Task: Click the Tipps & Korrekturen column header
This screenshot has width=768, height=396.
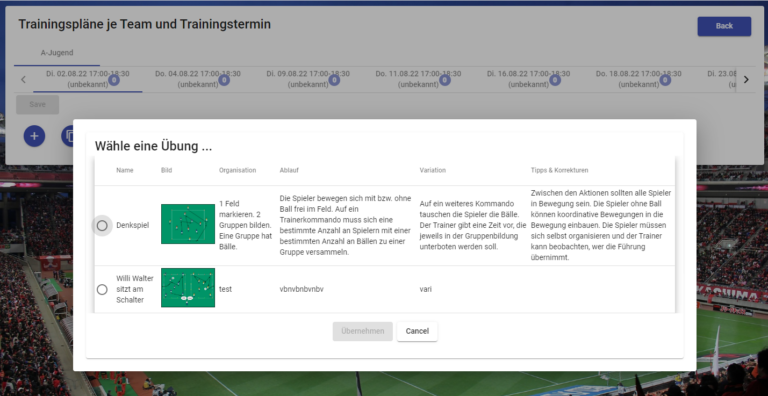Action: point(559,171)
